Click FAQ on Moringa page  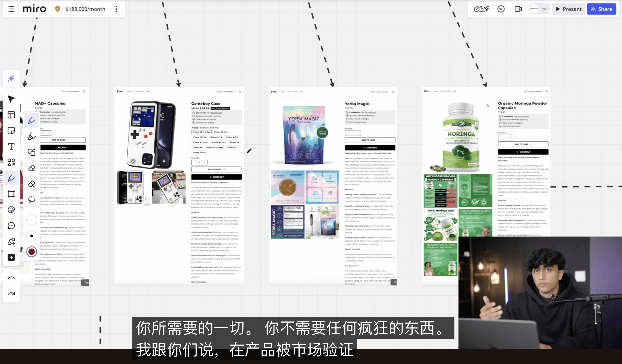(454, 91)
